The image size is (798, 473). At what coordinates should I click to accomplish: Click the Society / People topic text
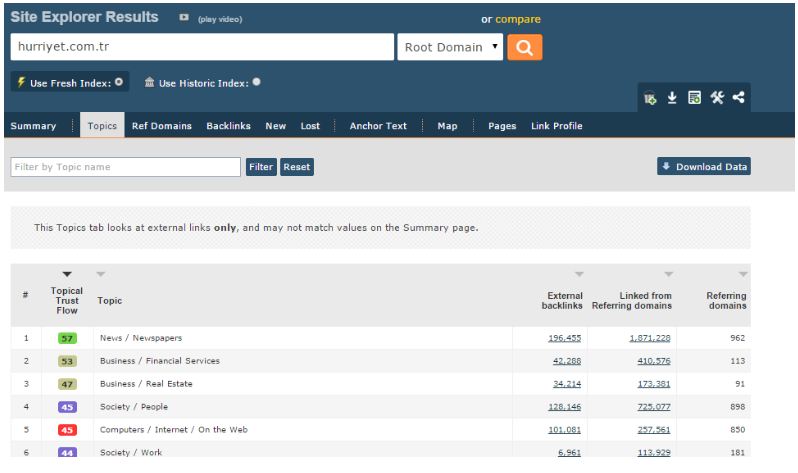[134, 407]
